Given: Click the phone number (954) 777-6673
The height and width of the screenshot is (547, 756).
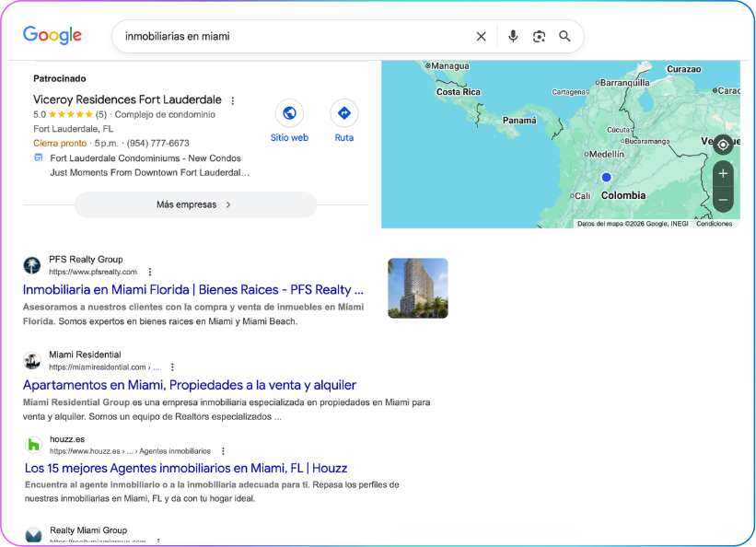Looking at the screenshot, I should point(157,143).
